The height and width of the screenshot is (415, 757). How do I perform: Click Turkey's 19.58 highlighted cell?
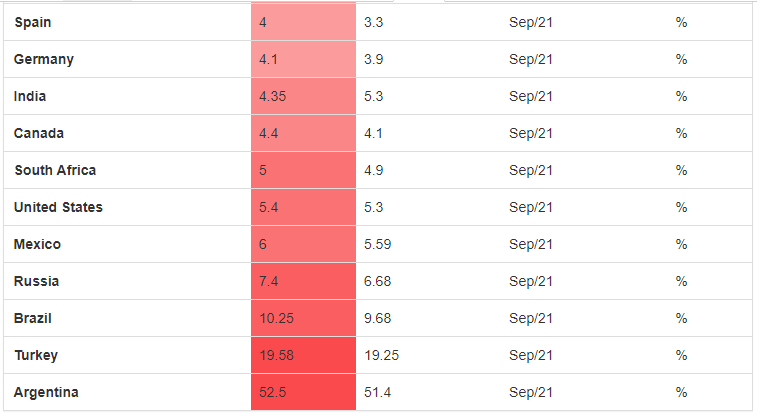[303, 355]
